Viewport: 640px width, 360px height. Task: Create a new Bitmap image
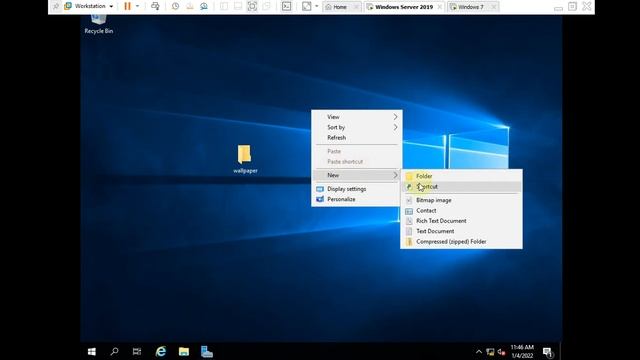pos(461,200)
